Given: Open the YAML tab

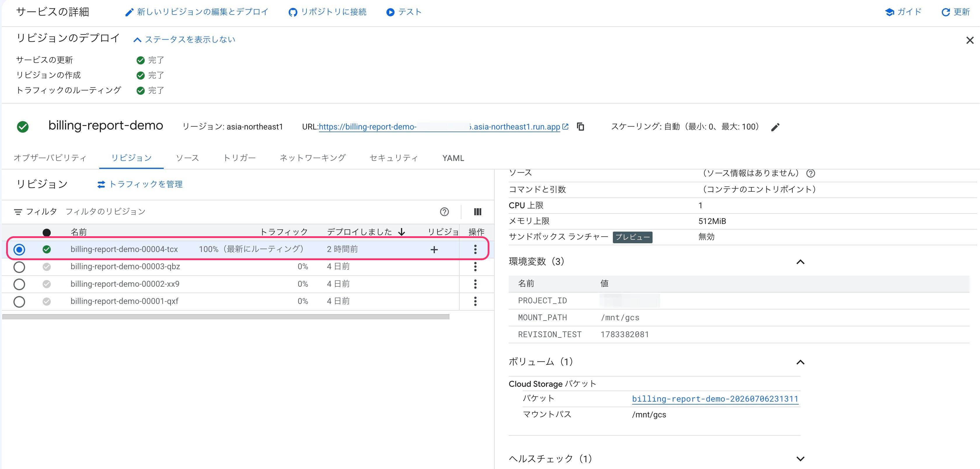Looking at the screenshot, I should pos(453,158).
